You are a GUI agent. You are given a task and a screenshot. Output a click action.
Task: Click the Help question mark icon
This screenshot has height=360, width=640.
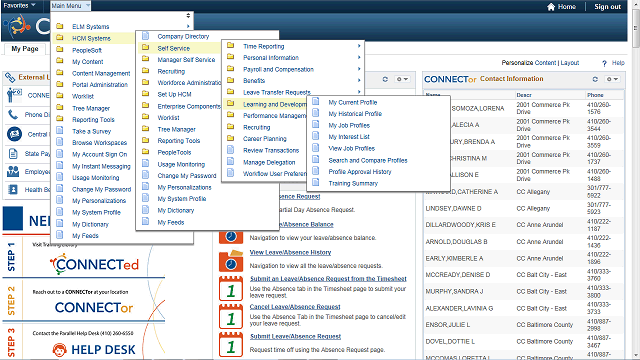tap(604, 63)
